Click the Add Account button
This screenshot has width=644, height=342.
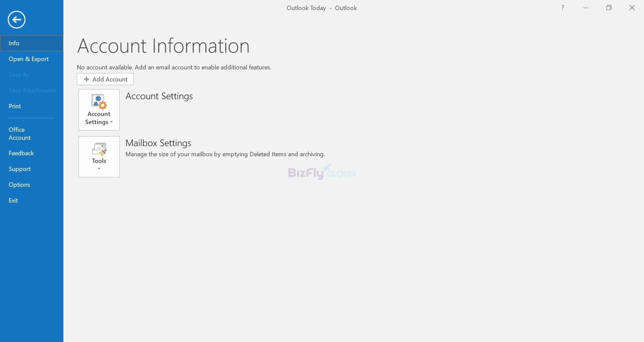(105, 79)
